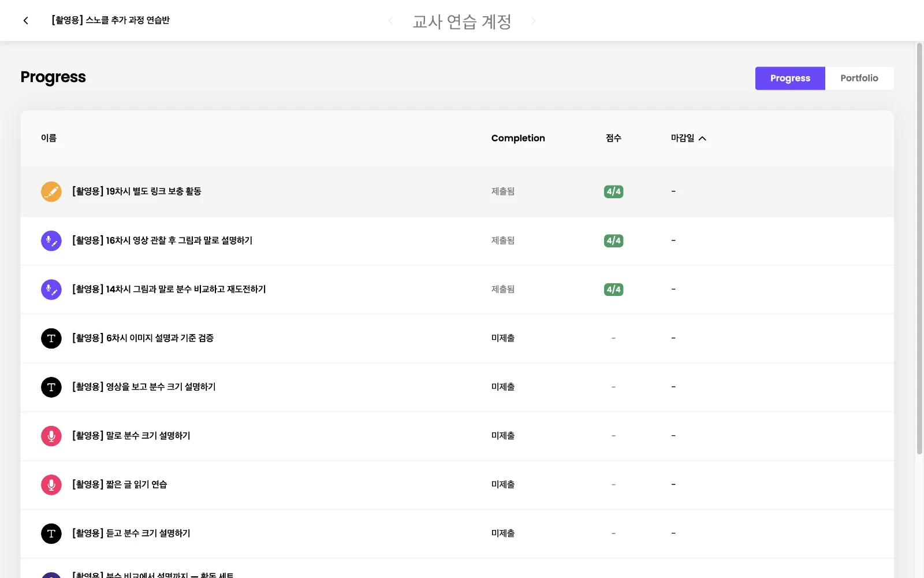Open 19차시 별도 링크 보충 활동
Screen dimensions: 924x578
tap(136, 191)
